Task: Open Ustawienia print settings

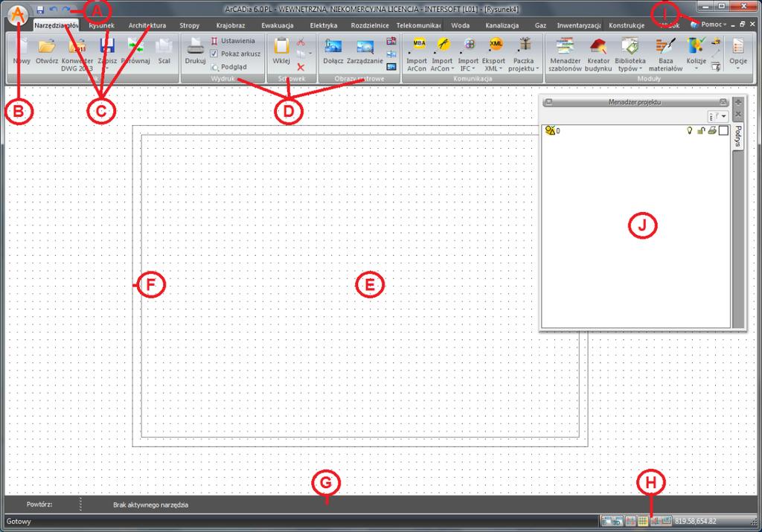Action: pyautogui.click(x=233, y=41)
